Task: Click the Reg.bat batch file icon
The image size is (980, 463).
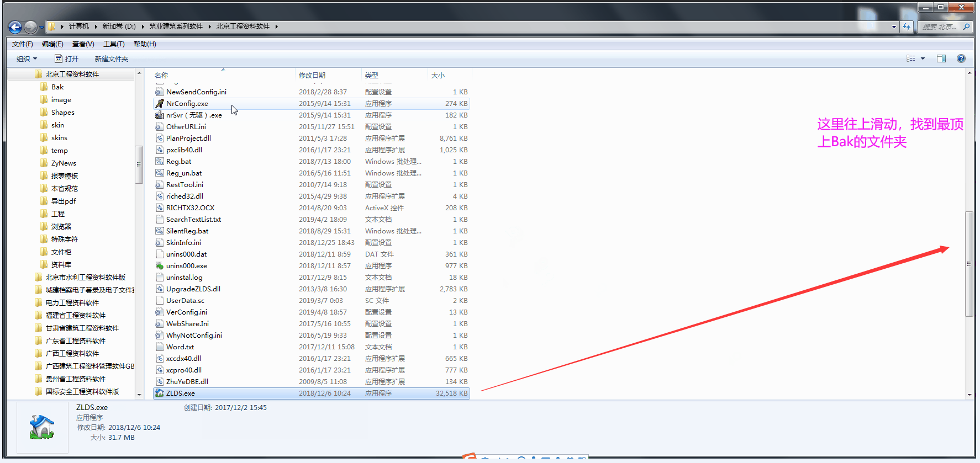Action: [x=160, y=162]
